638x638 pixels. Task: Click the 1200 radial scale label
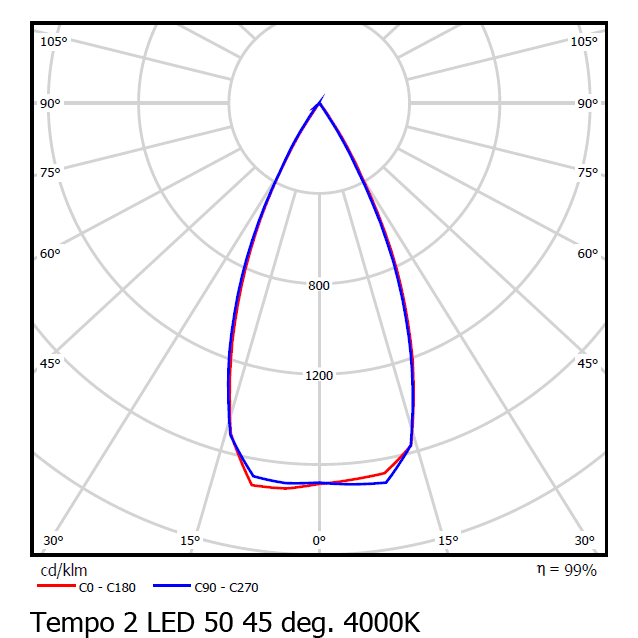coord(319,376)
